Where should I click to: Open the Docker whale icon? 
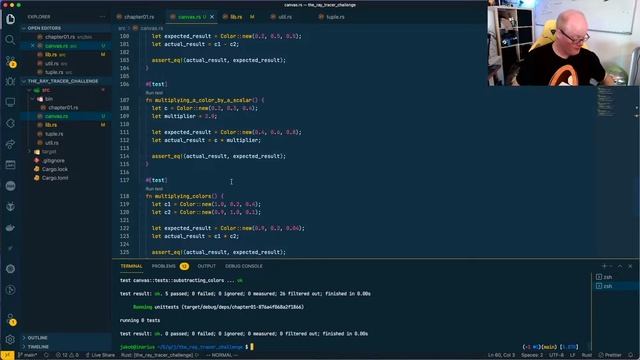pos(10,227)
